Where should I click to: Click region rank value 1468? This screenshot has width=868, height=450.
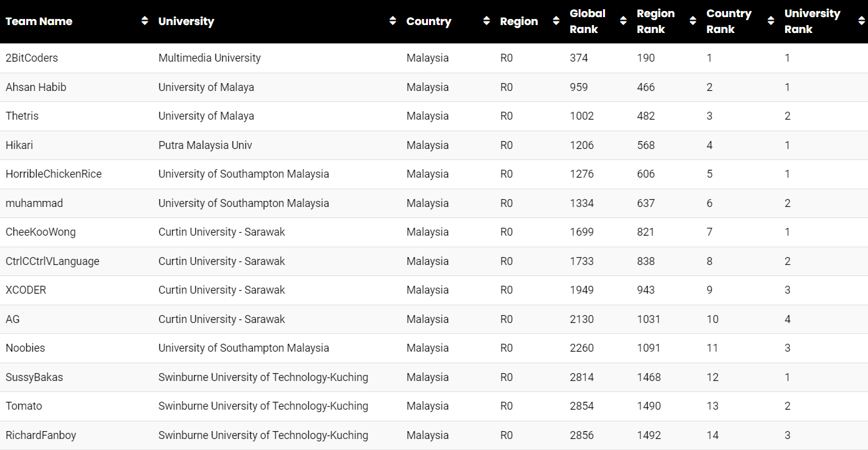click(x=649, y=377)
